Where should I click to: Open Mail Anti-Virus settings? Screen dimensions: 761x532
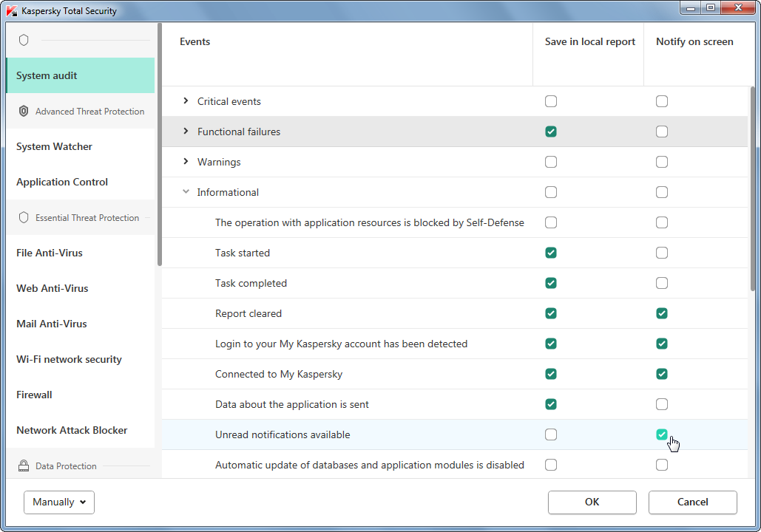[x=81, y=324]
